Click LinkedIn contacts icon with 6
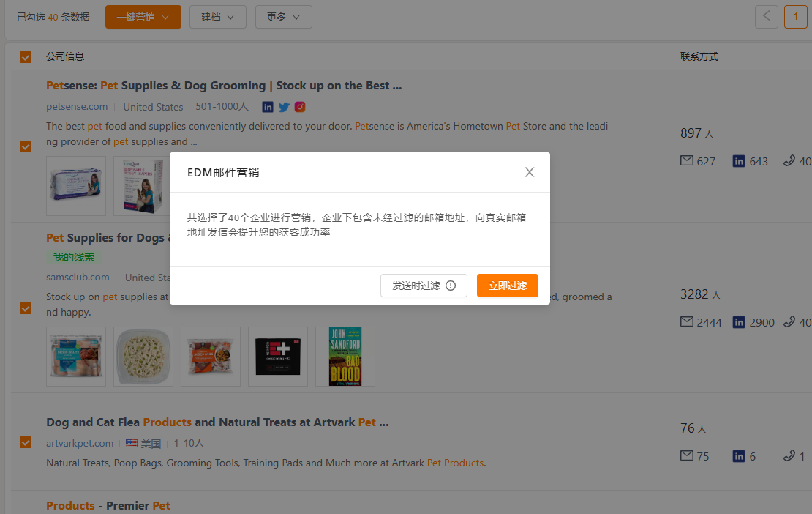Screen dimensions: 812x514 point(739,456)
